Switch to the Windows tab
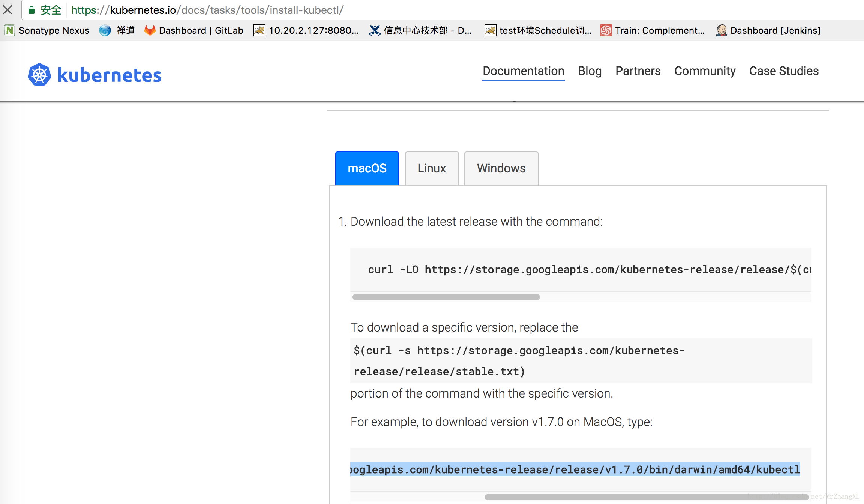864x504 pixels. point(501,168)
